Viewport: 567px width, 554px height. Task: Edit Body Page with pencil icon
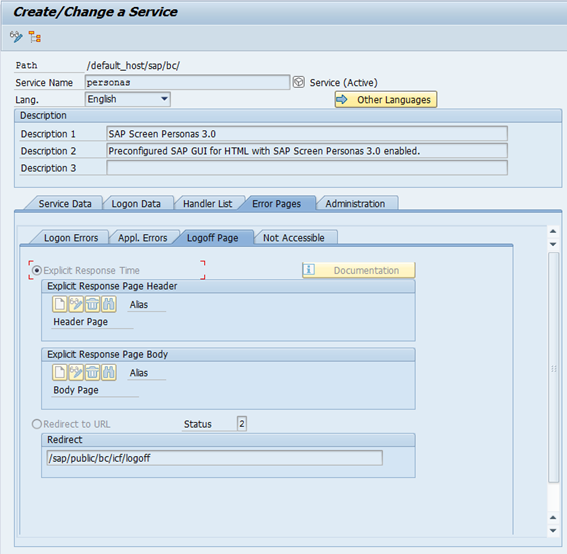(x=76, y=372)
